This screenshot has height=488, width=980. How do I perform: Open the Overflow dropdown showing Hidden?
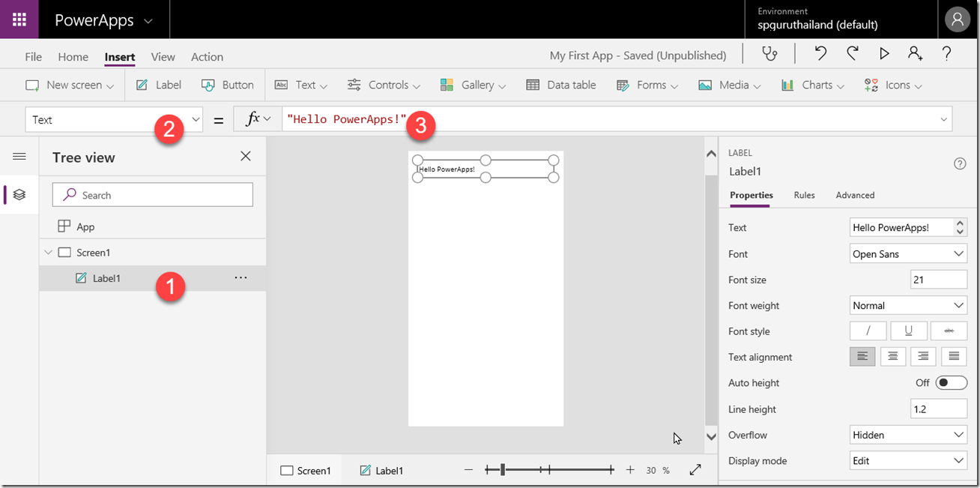click(909, 435)
